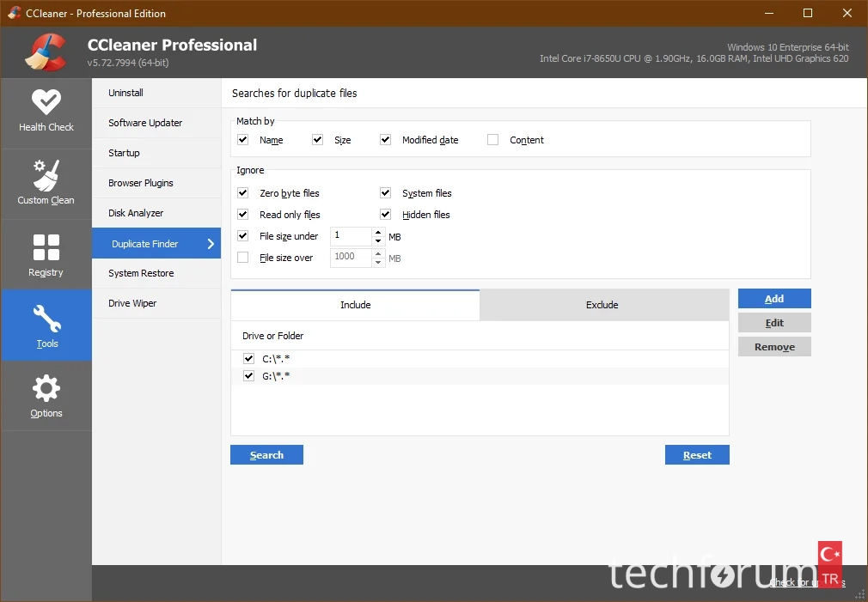This screenshot has height=602, width=868.
Task: Start duplicate Search
Action: pos(266,455)
